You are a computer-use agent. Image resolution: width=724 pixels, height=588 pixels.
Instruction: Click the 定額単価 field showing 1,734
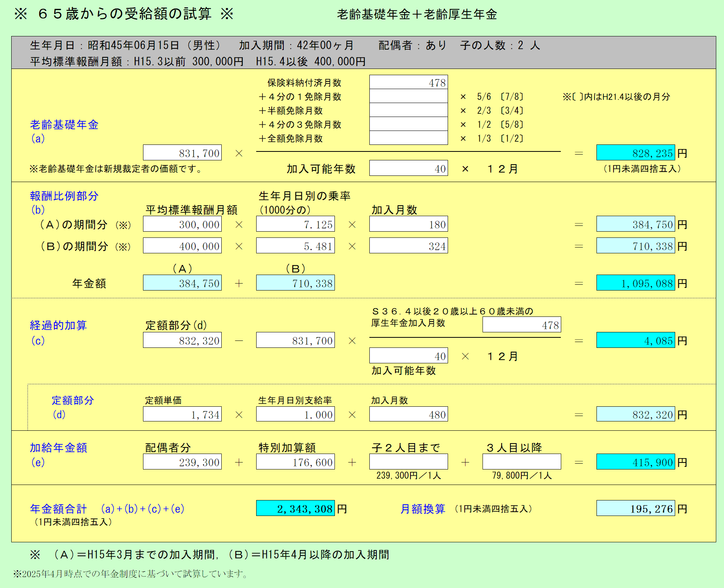(x=182, y=414)
